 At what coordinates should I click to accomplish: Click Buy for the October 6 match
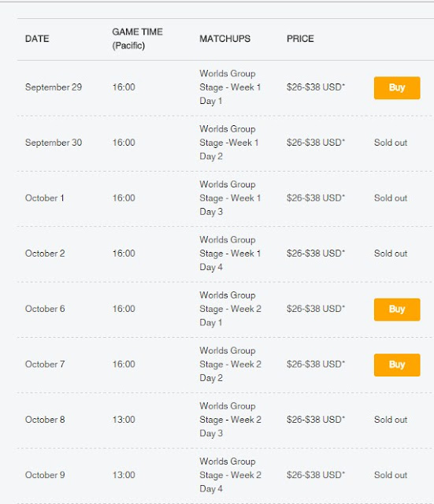point(397,309)
